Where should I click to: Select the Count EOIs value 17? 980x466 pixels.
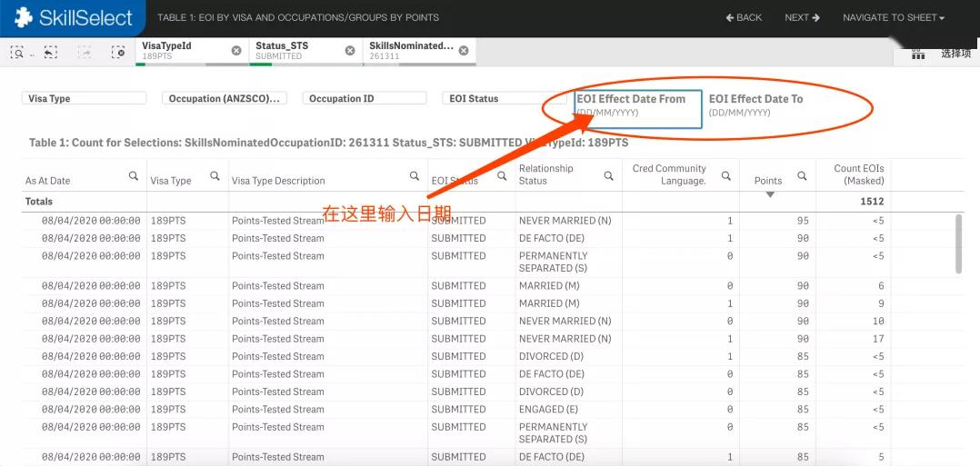pos(878,339)
